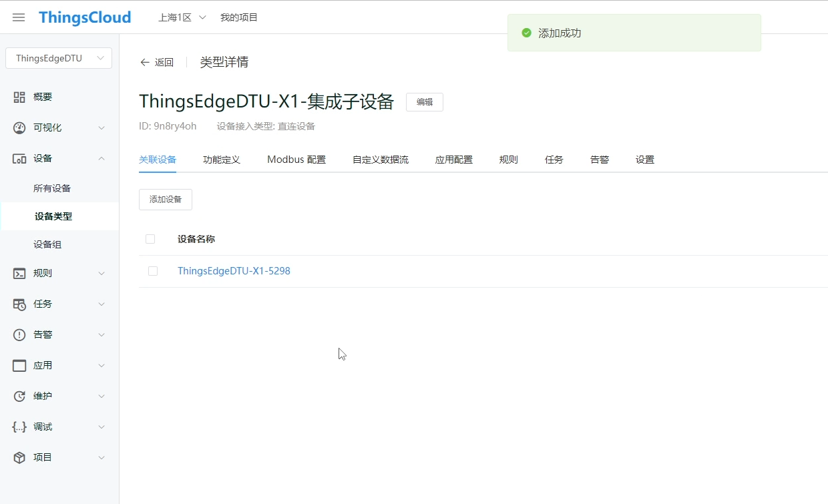
Task: Select 设备类型 in the sidebar
Action: click(53, 216)
